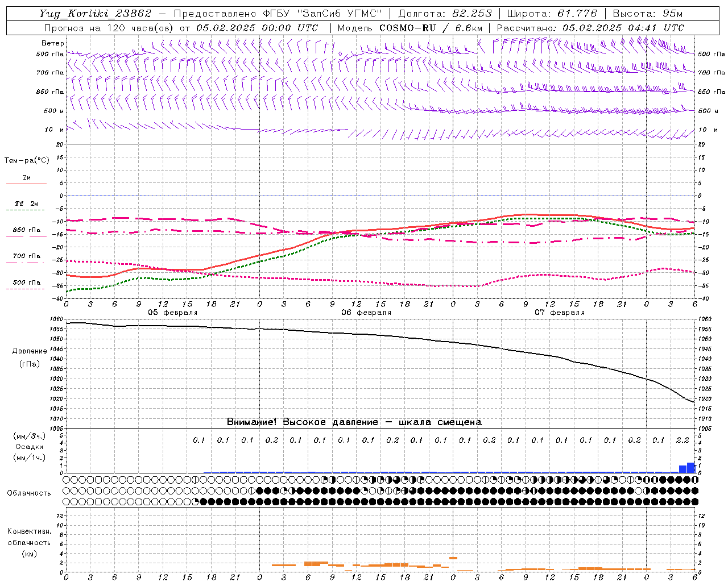
Task: Click the 05 февраля date label
Action: point(173,313)
